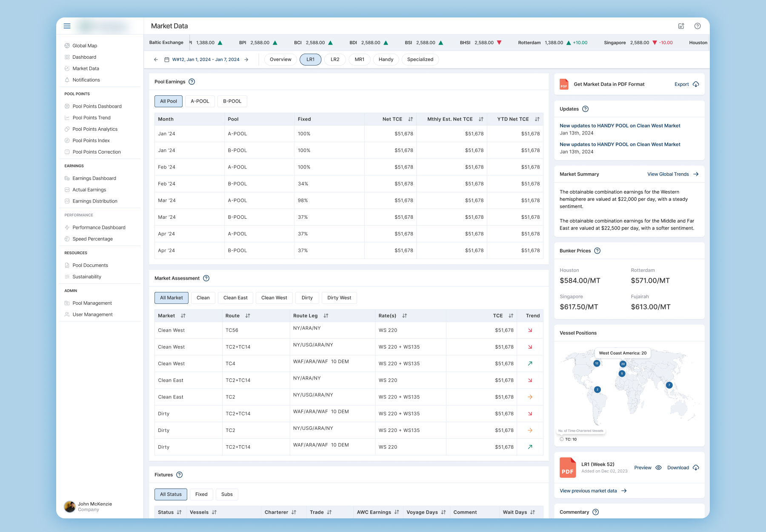
Task: Preview LR1 Week 52 eye icon
Action: [659, 468]
